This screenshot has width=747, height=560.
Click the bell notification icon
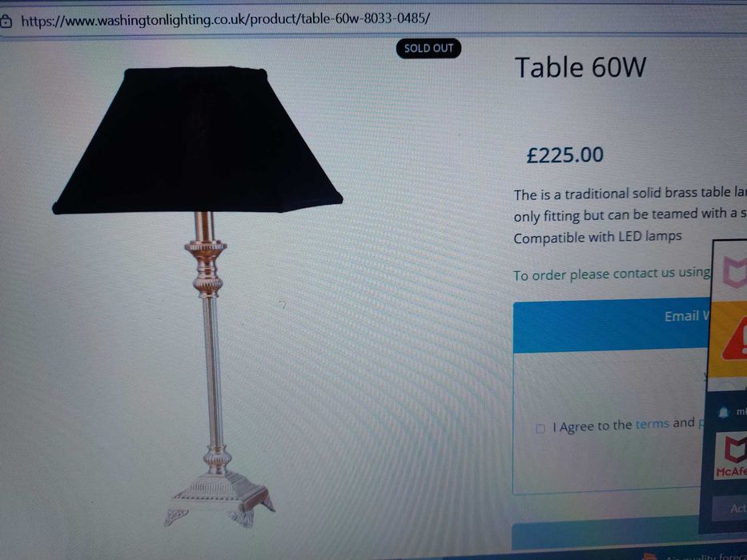pos(724,412)
